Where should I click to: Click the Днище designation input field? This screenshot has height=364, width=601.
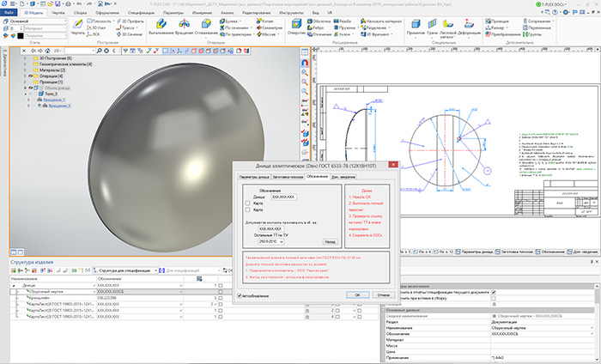pos(283,197)
